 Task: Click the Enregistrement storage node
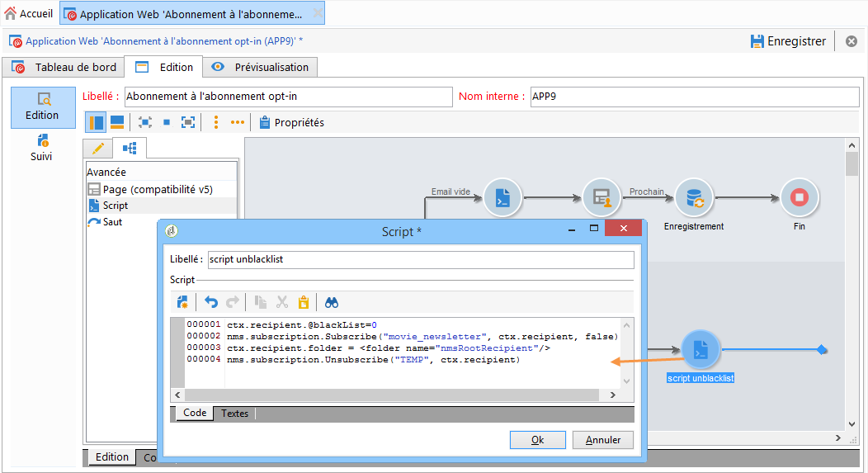point(694,197)
